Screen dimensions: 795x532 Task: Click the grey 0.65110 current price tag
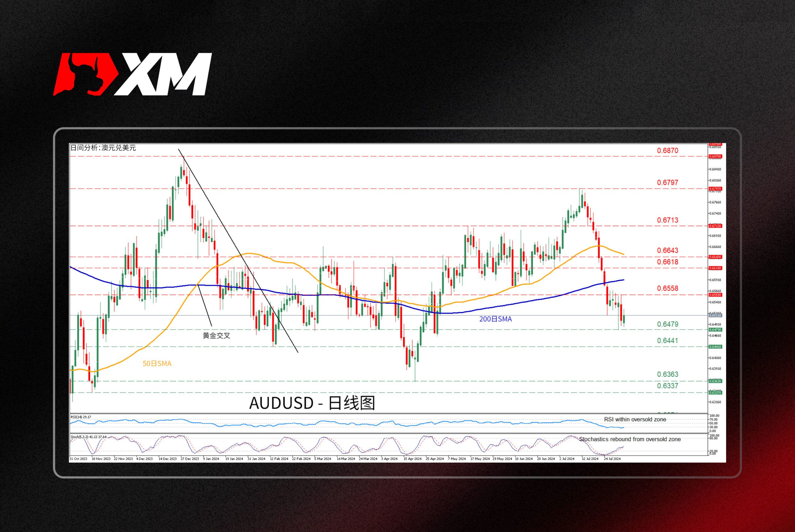pos(715,316)
